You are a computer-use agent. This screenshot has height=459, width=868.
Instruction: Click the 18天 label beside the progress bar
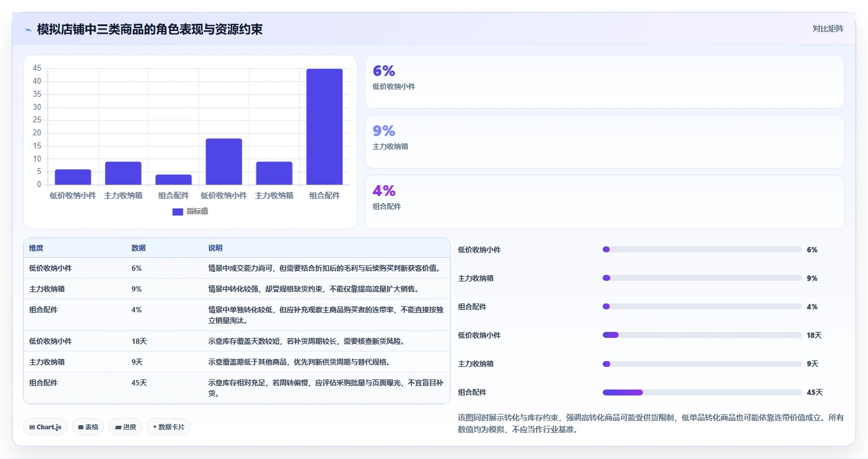click(815, 335)
